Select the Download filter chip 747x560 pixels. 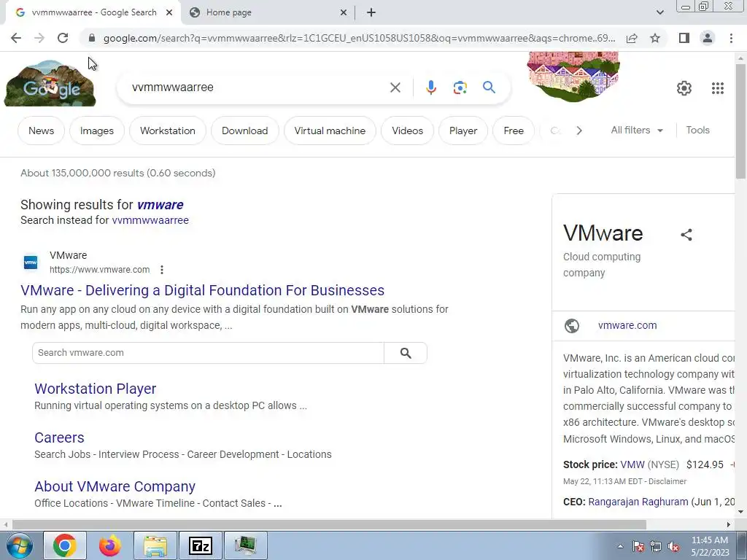click(245, 131)
